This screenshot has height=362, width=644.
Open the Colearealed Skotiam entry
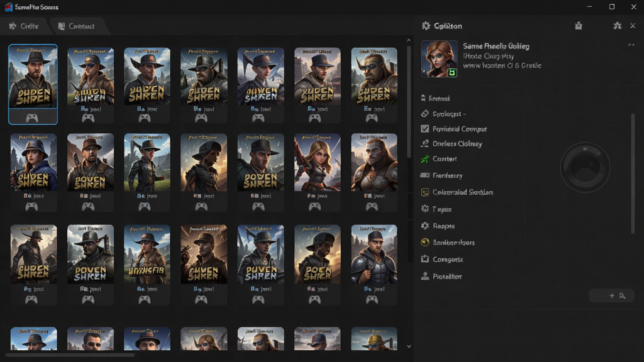463,192
